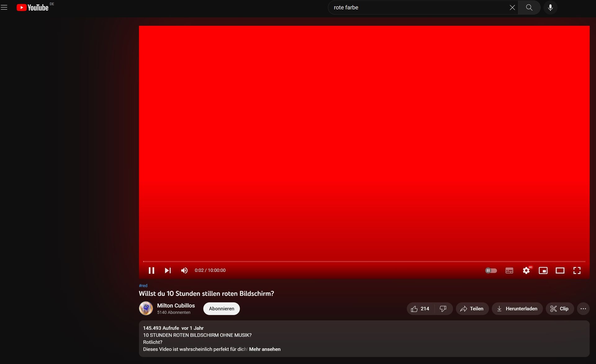Click the search magnifier button
The height and width of the screenshot is (364, 596).
click(x=529, y=7)
